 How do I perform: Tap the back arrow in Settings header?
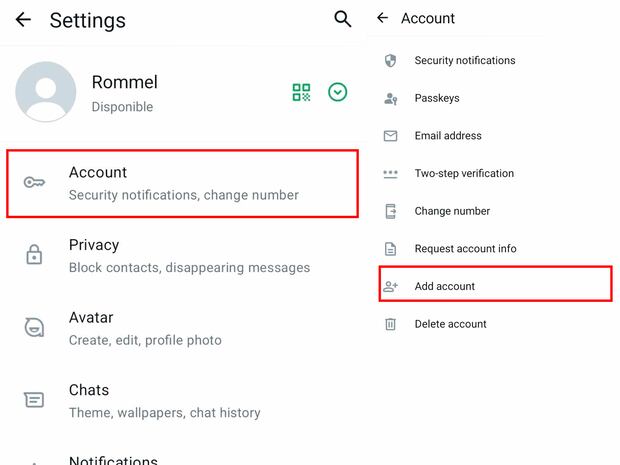tap(23, 20)
